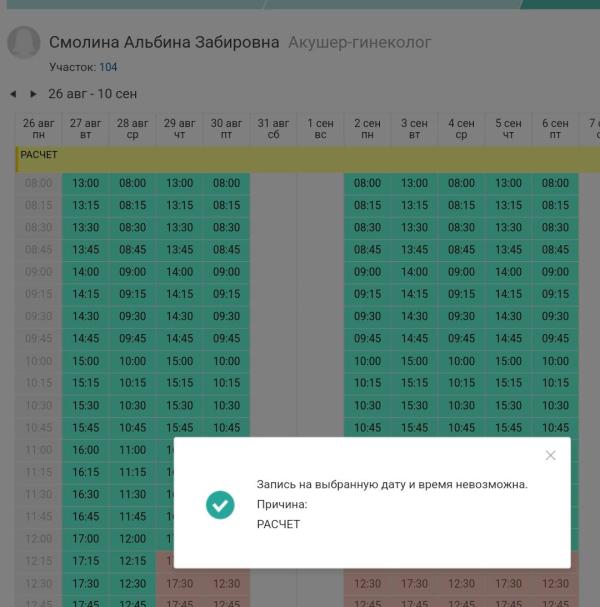
Task: Pick 14:00 slot on 29 авг
Action: coord(179,272)
